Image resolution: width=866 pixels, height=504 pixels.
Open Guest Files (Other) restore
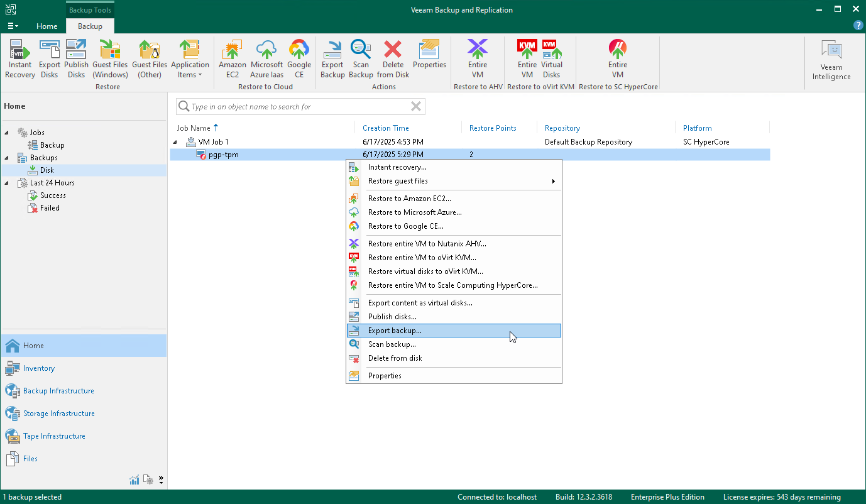point(150,59)
